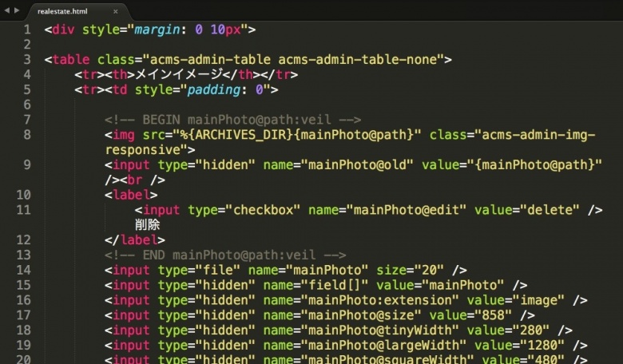623x364 pixels.
Task: Click line number 19 in the gutter
Action: click(23, 345)
